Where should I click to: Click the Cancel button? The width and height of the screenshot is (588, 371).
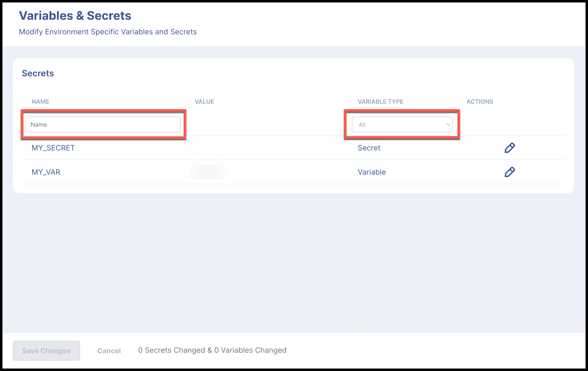coord(109,350)
